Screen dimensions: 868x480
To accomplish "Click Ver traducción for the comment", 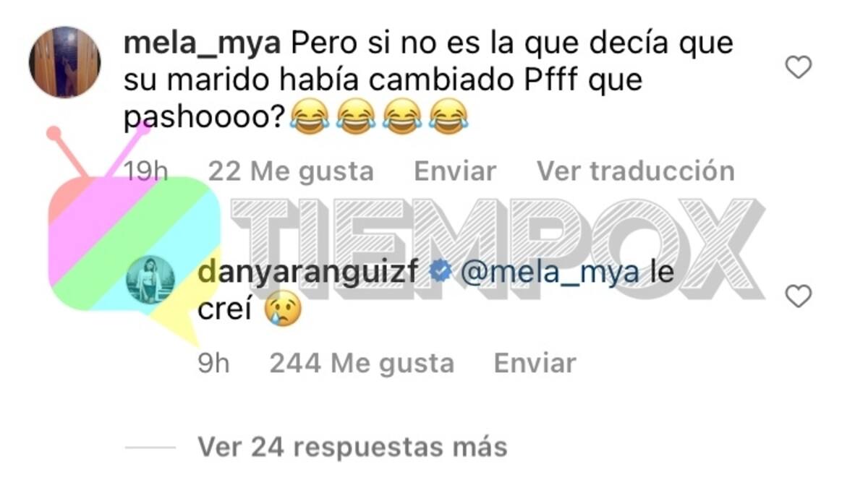I will click(635, 171).
